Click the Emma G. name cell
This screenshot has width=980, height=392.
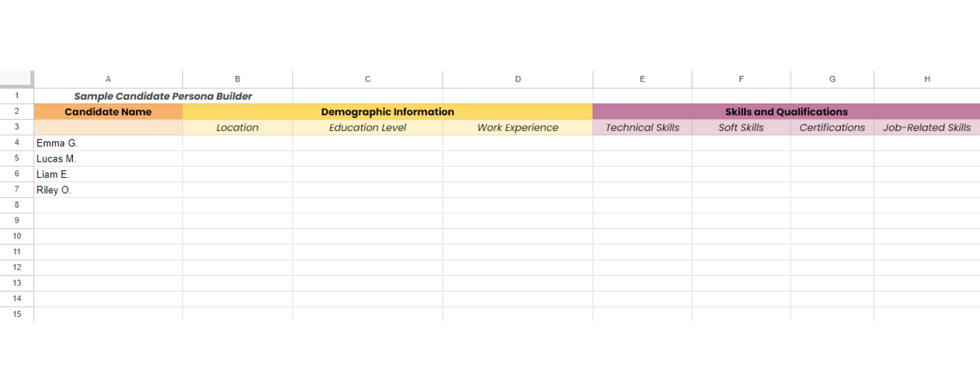coord(108,143)
